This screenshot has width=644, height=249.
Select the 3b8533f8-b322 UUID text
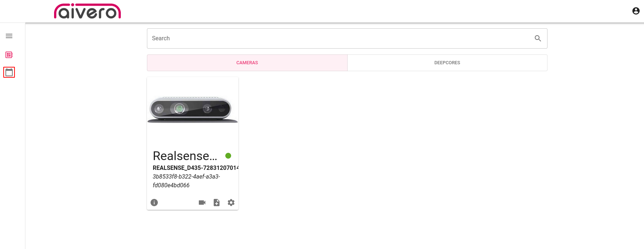point(186,181)
